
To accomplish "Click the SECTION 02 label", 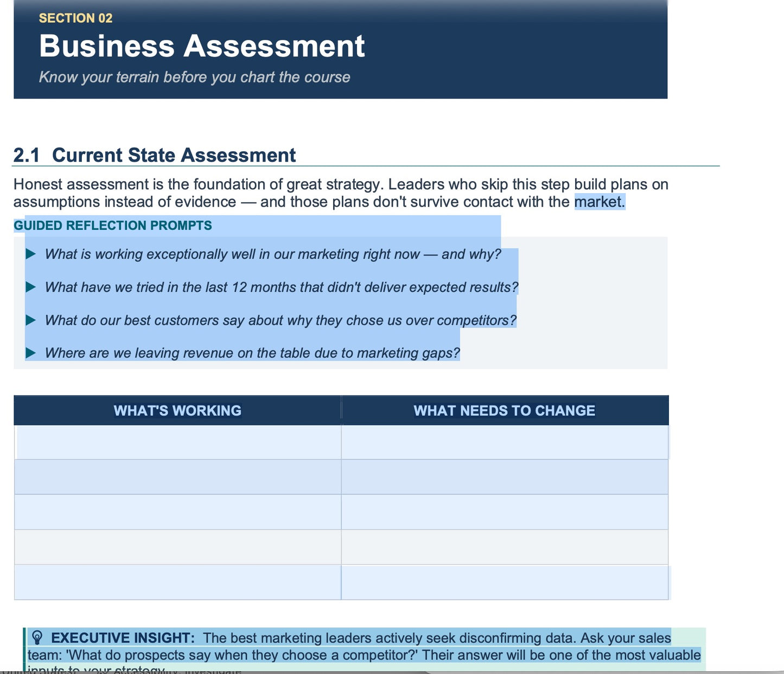I will tap(76, 18).
